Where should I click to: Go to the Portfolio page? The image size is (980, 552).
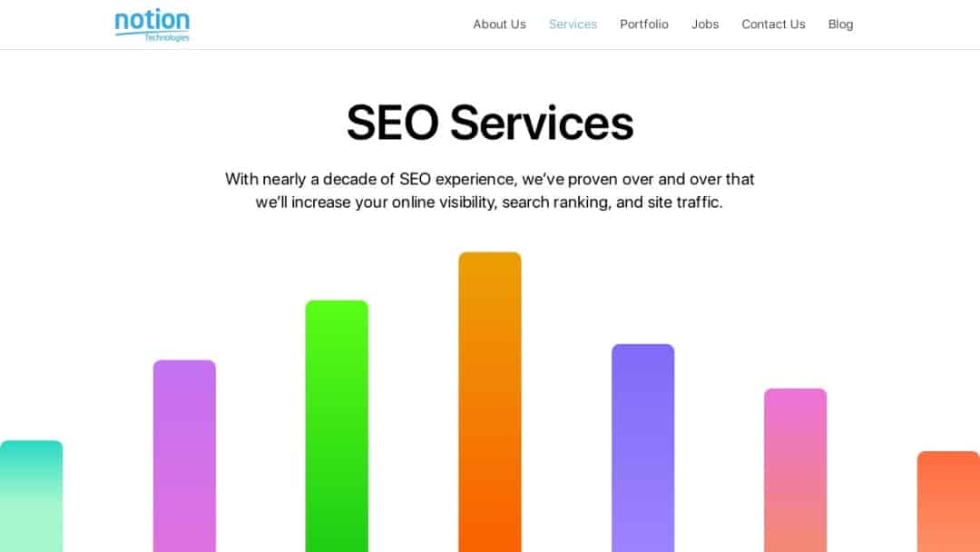[644, 25]
